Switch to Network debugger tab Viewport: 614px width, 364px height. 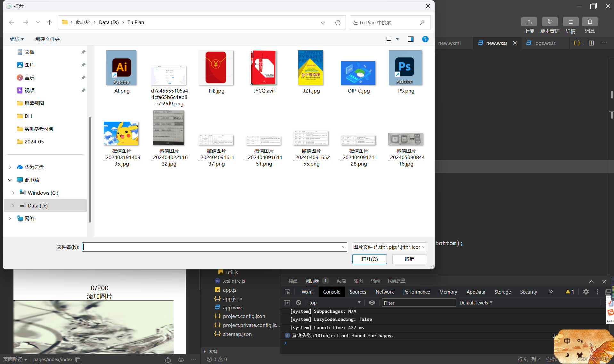(x=385, y=292)
